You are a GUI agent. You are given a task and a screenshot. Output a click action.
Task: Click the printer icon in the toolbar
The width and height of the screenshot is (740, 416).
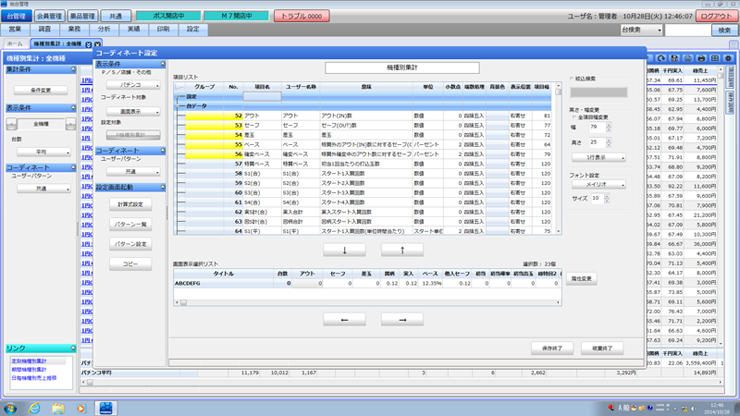[x=701, y=58]
